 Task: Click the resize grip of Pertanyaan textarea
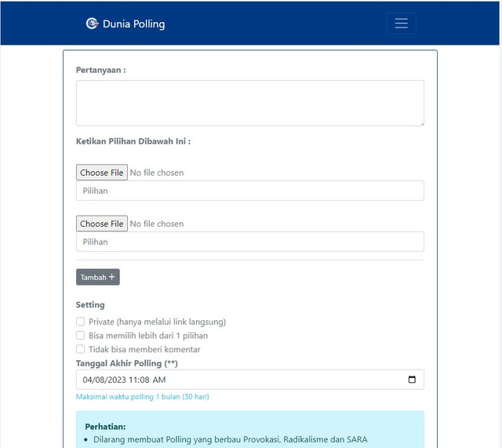(422, 124)
